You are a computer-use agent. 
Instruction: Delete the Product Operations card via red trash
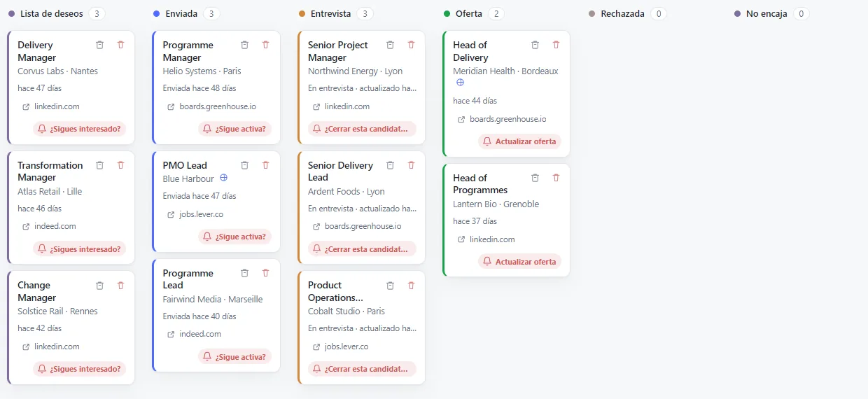pyautogui.click(x=411, y=286)
